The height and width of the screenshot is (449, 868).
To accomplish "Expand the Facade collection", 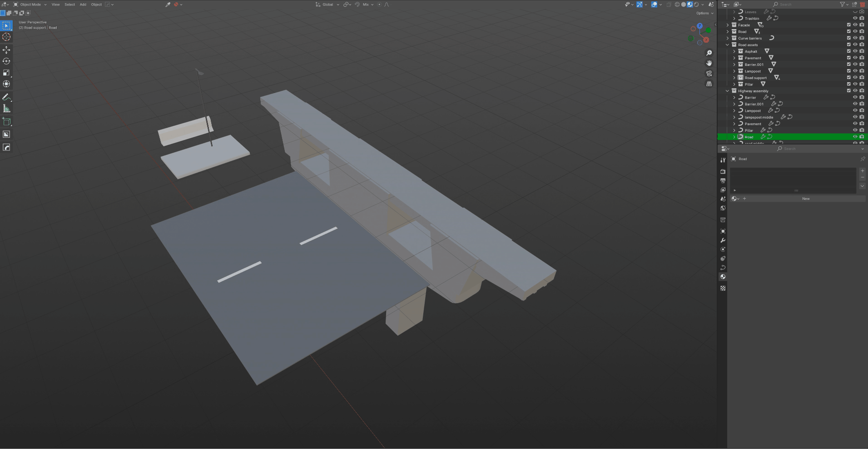I will click(728, 25).
